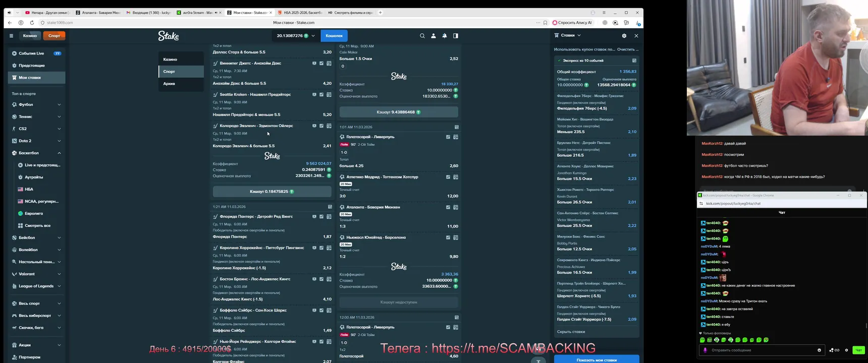
Task: Switch to the Спорт section button in the header
Action: pyautogui.click(x=55, y=36)
